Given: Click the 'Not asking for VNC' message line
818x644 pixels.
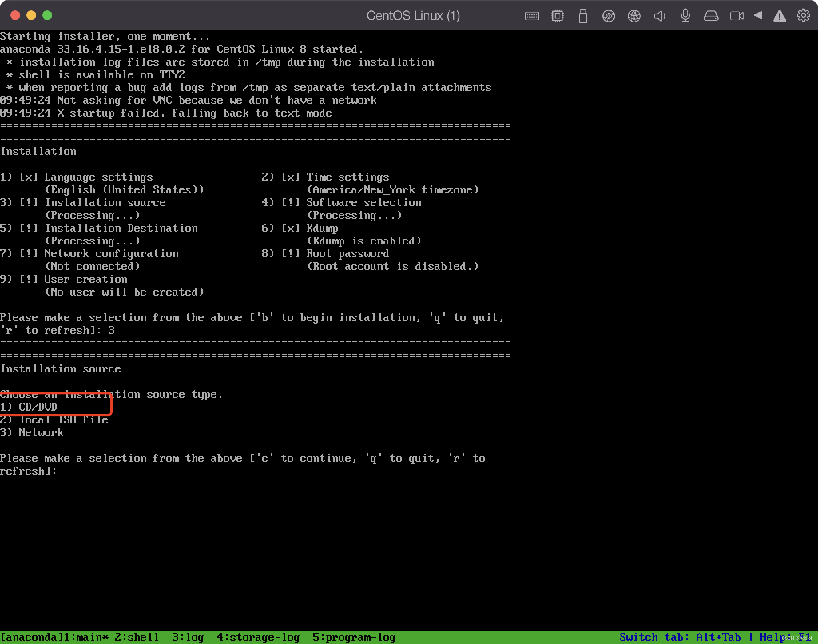Looking at the screenshot, I should 188,100.
